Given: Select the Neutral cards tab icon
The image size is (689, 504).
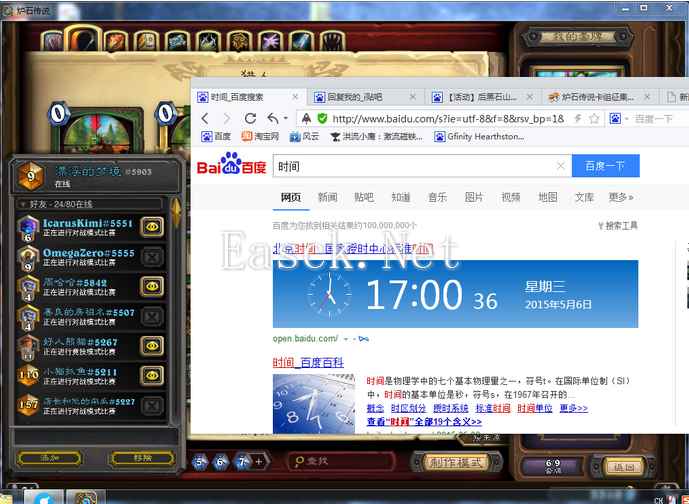Looking at the screenshot, I should [x=332, y=41].
